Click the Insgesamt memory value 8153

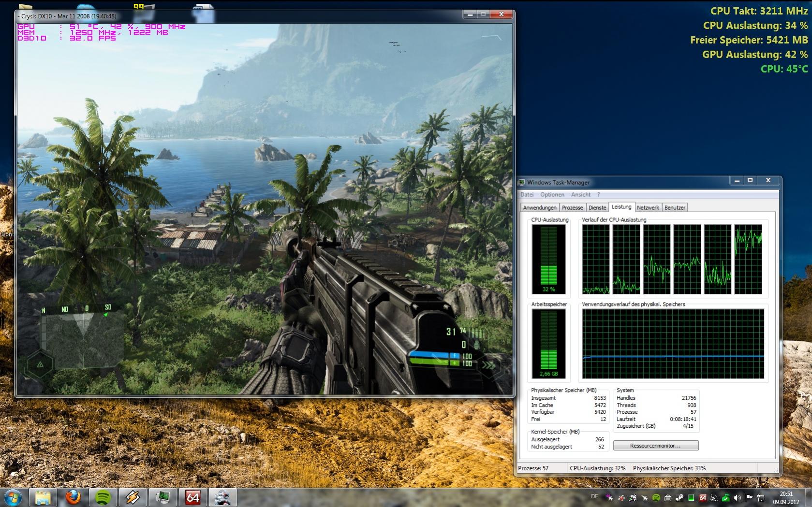point(600,398)
